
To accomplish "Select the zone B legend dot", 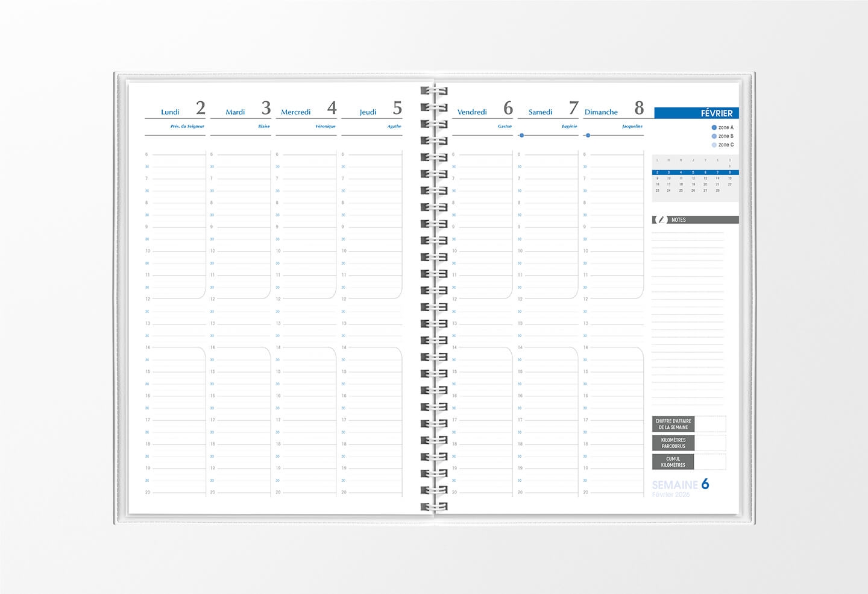I will 714,136.
